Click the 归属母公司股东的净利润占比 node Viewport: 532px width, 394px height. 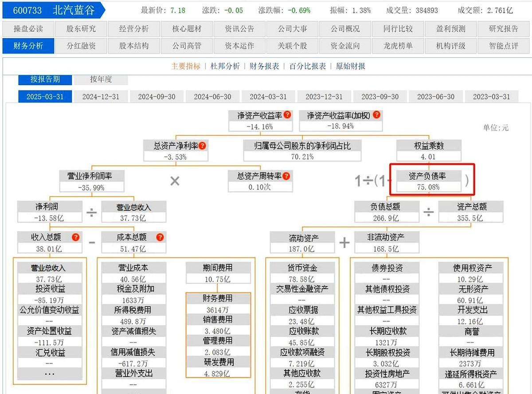(302, 151)
